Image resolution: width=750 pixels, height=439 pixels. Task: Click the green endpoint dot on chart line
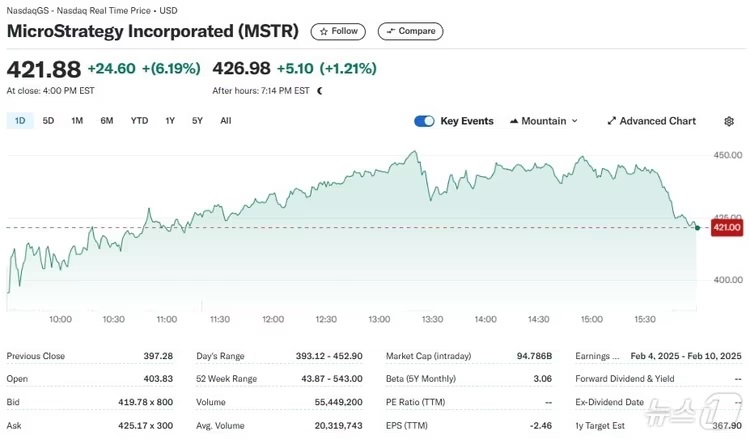[697, 228]
